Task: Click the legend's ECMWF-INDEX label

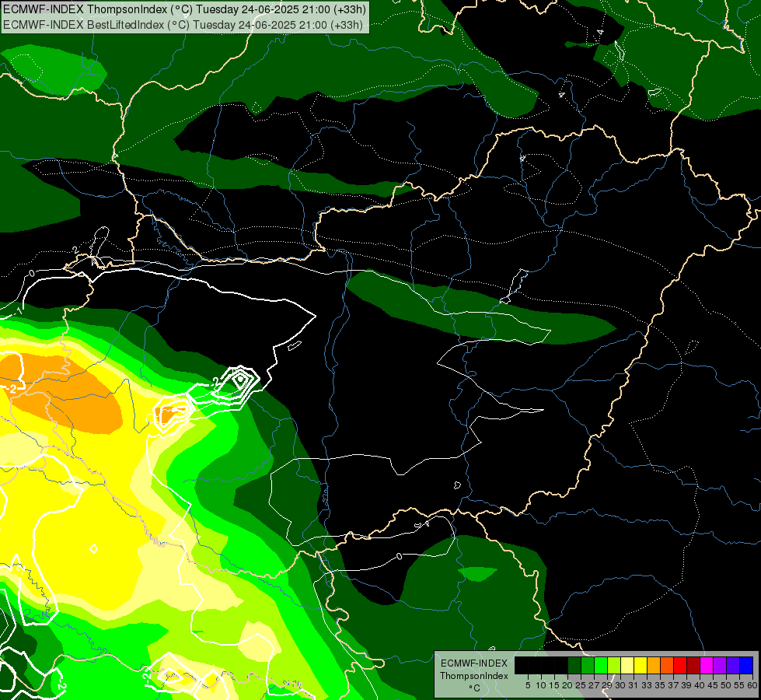Action: [x=474, y=663]
